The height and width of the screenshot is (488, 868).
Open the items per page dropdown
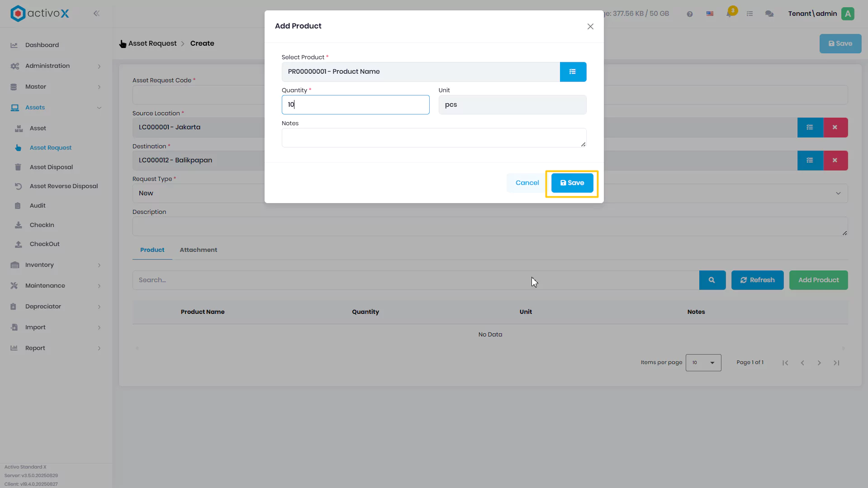click(703, 363)
